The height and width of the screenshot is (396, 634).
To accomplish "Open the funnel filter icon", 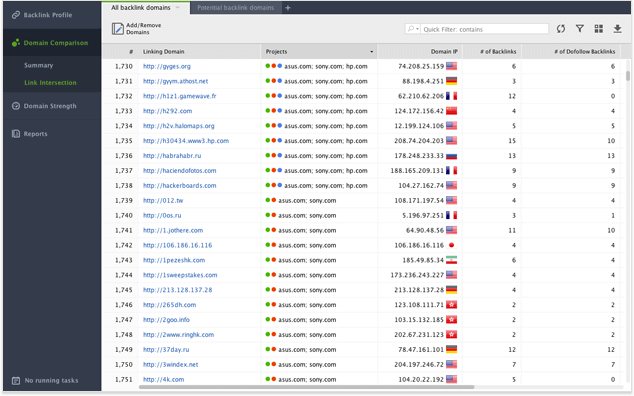I will 579,28.
